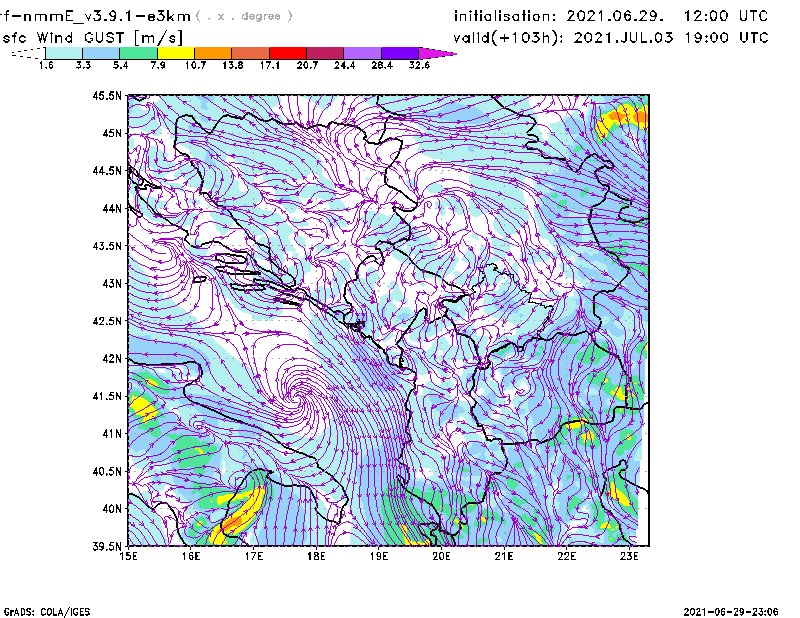Click the legend value '24.4'
Image resolution: width=800 pixels, height=618 pixels.
pos(344,65)
